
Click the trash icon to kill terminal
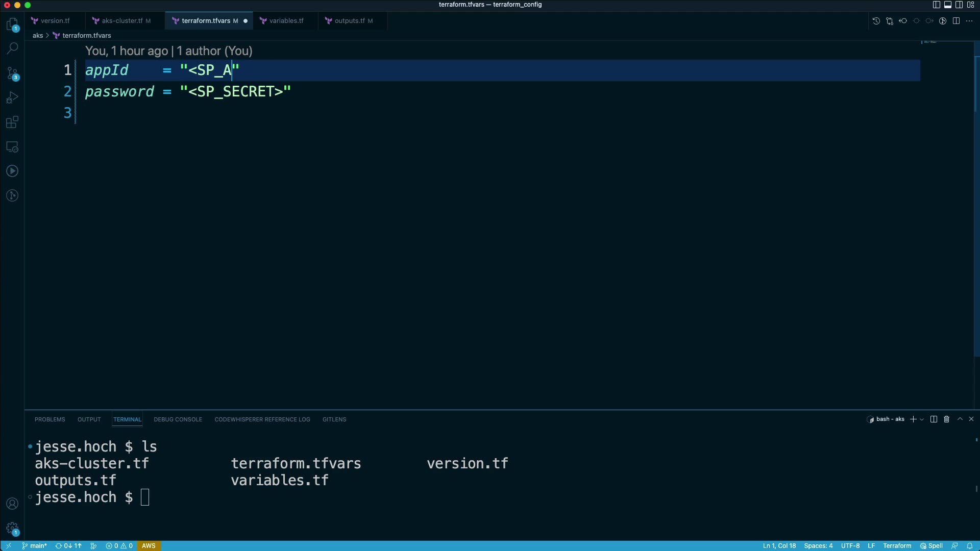(946, 419)
